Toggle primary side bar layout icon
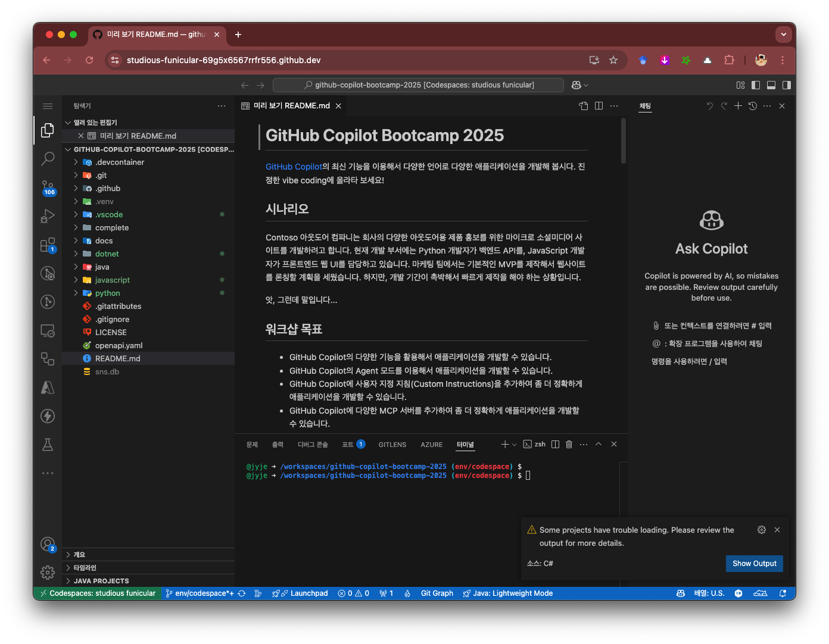 tap(756, 85)
